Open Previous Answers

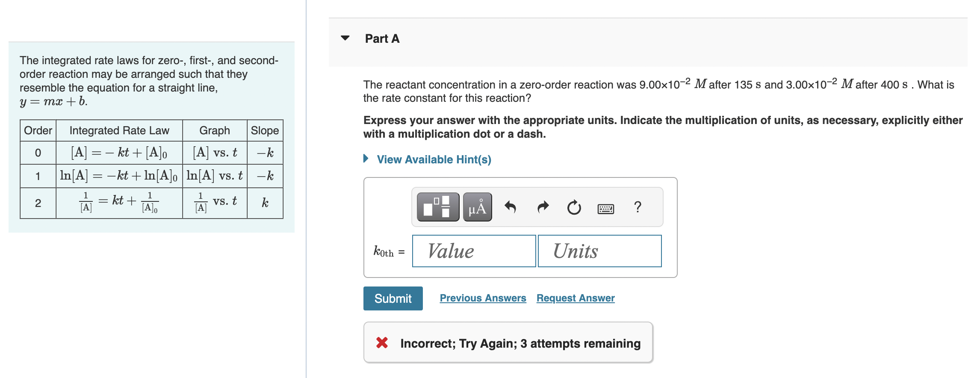point(483,298)
